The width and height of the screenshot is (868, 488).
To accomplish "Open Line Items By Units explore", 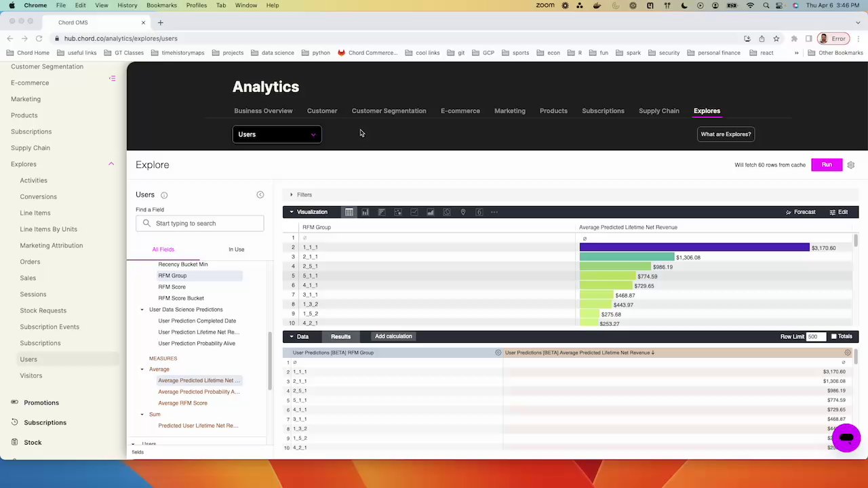I will click(x=48, y=229).
